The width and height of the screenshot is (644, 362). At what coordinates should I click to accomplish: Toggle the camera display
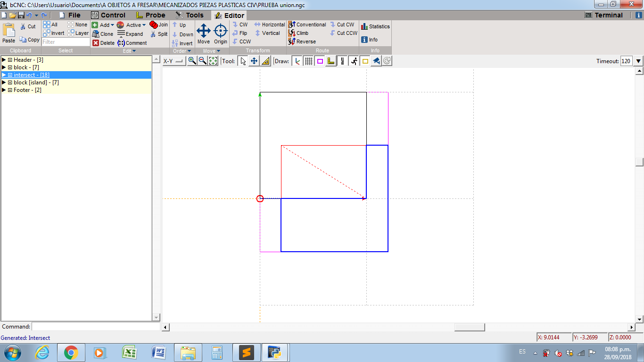(376, 61)
